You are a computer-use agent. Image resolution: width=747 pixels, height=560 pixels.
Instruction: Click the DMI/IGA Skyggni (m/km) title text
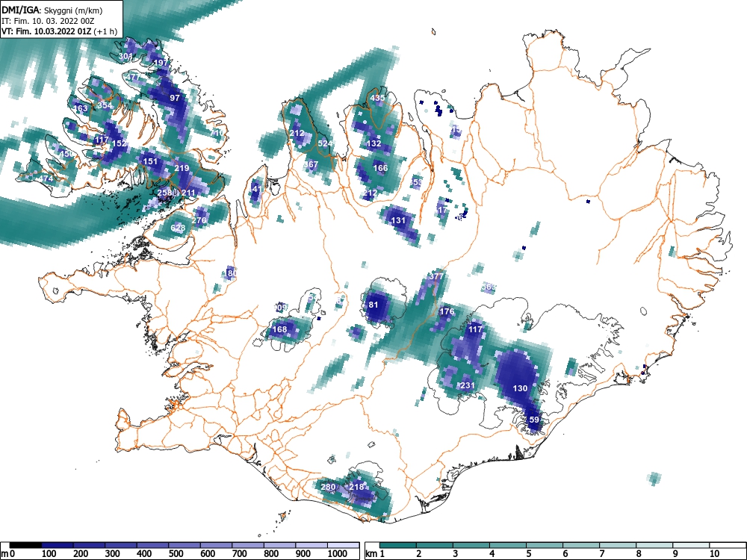52,10
